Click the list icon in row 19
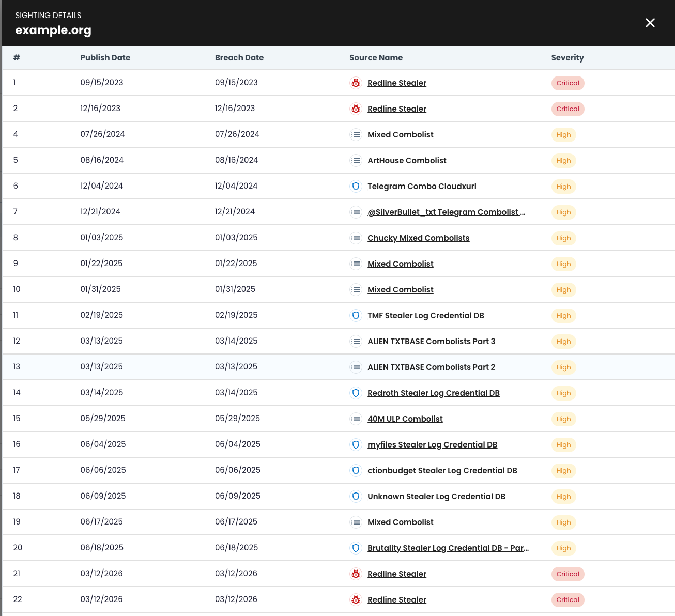 click(356, 522)
